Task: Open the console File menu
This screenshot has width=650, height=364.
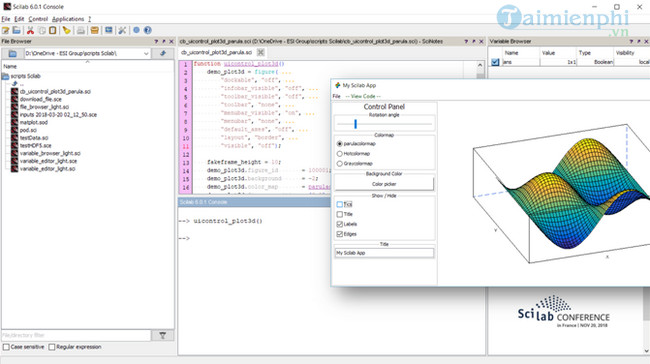Action: [x=5, y=19]
